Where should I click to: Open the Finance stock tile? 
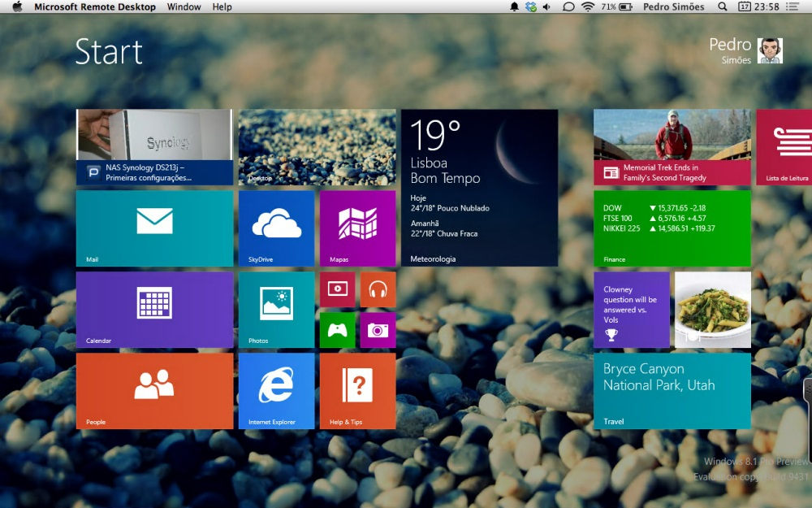click(672, 228)
